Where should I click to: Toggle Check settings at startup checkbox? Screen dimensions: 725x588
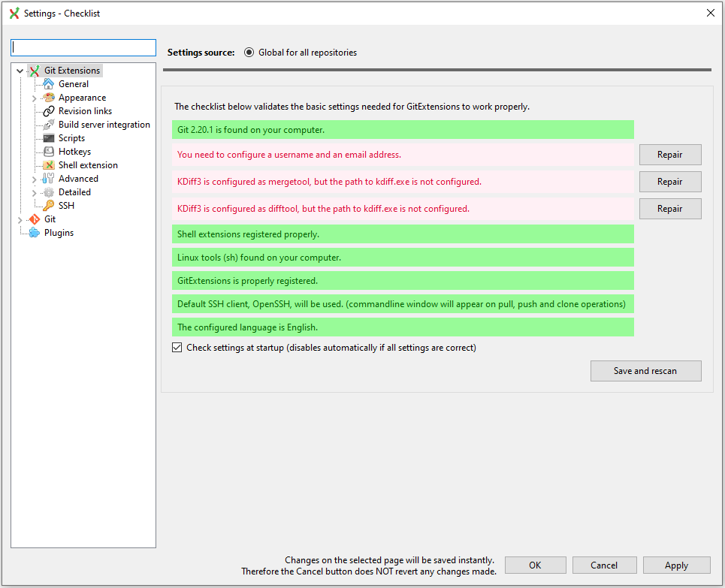tap(177, 348)
